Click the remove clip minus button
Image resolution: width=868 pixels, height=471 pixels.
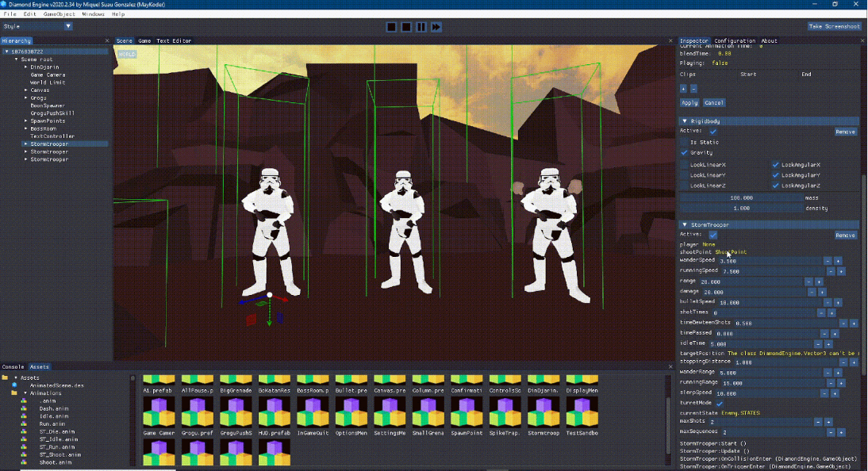[693, 89]
